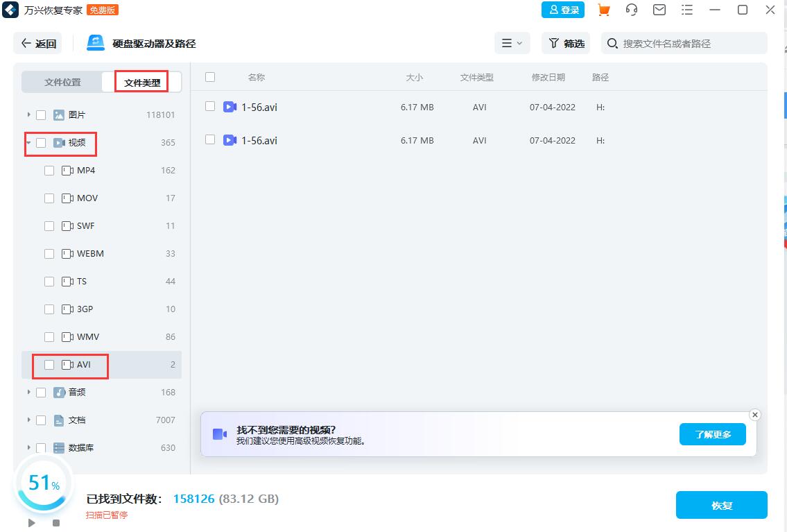Expand the 文档 tree node

tap(28, 420)
